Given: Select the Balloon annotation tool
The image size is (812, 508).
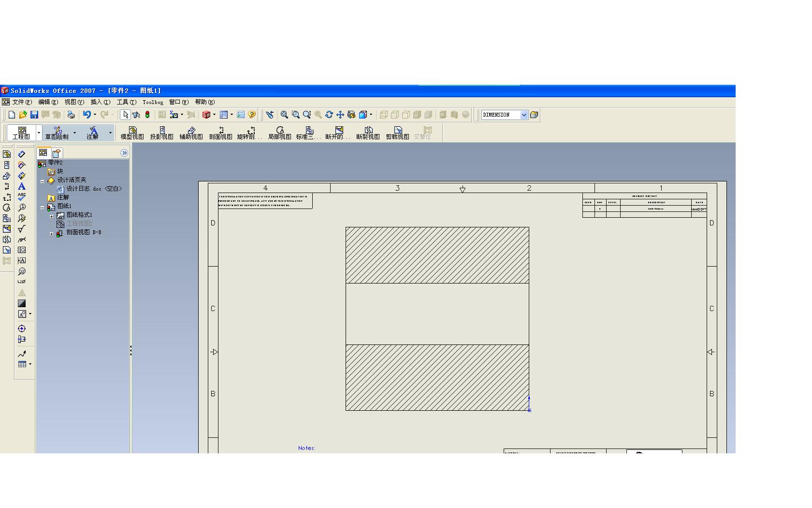Looking at the screenshot, I should pyautogui.click(x=22, y=208).
